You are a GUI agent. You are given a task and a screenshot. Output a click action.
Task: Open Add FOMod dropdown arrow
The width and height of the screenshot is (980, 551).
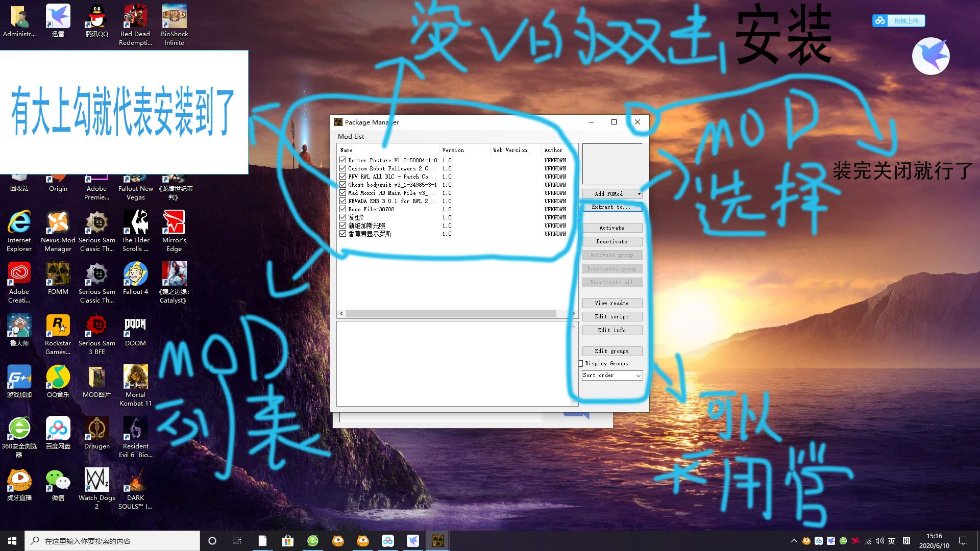639,194
